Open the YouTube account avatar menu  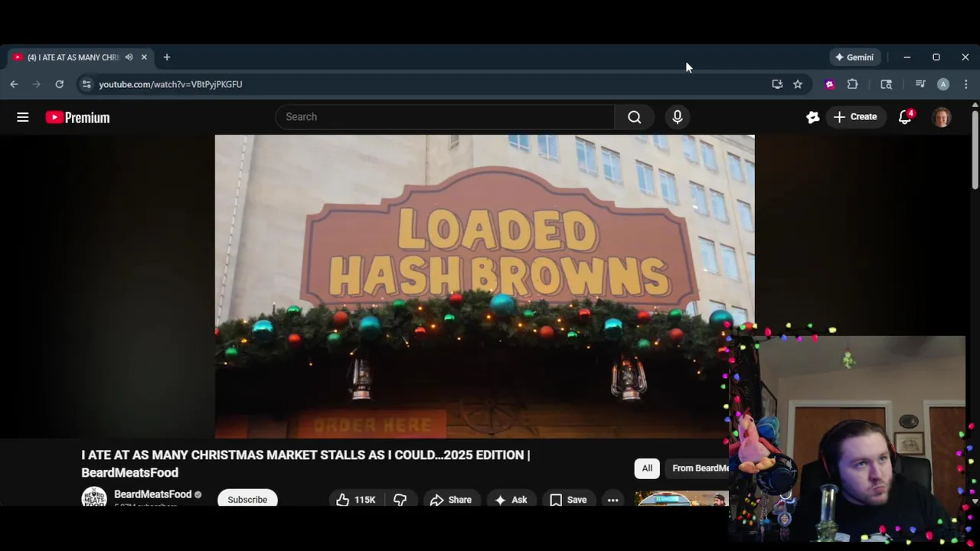[942, 117]
